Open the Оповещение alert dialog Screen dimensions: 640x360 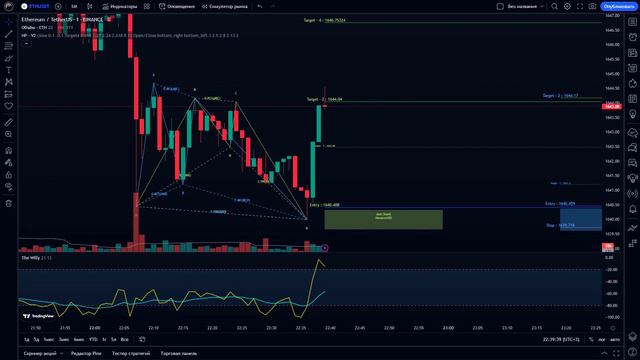coord(177,6)
